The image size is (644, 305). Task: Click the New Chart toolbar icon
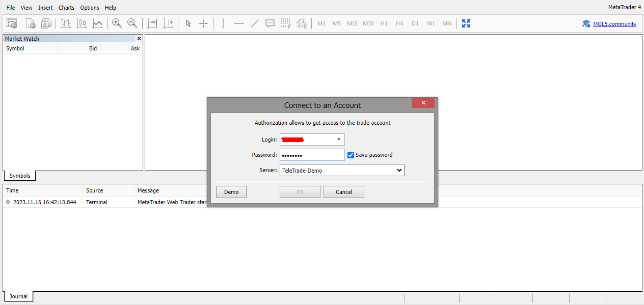[x=12, y=23]
